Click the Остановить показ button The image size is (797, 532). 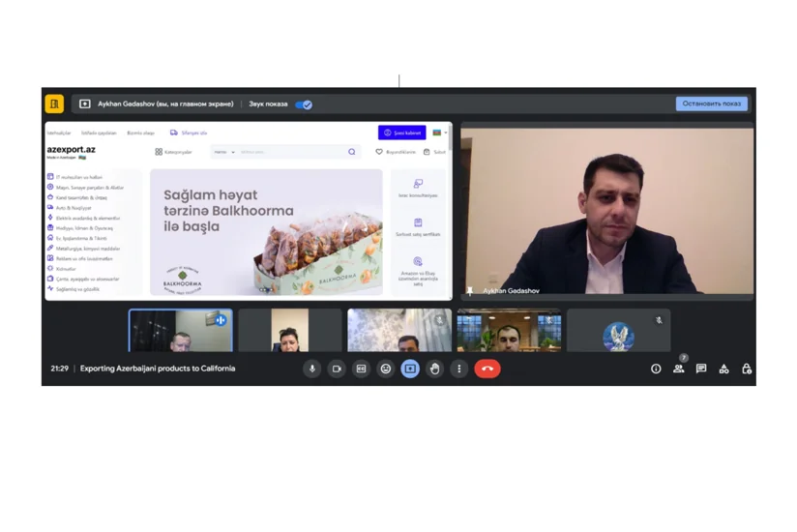point(711,103)
